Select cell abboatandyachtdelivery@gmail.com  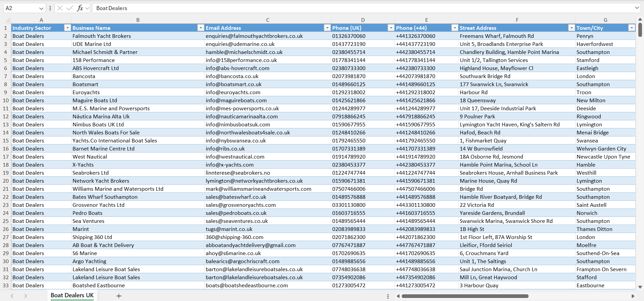[268, 245]
